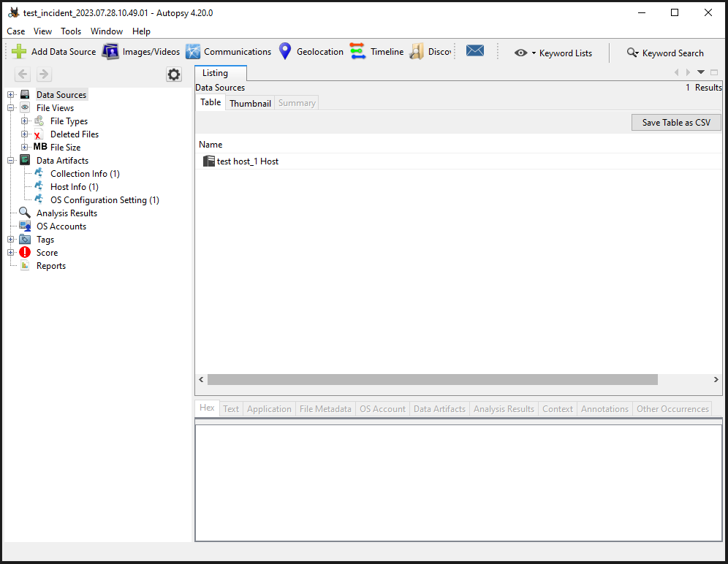
Task: Click the scroll right arrow in results table
Action: coord(716,380)
